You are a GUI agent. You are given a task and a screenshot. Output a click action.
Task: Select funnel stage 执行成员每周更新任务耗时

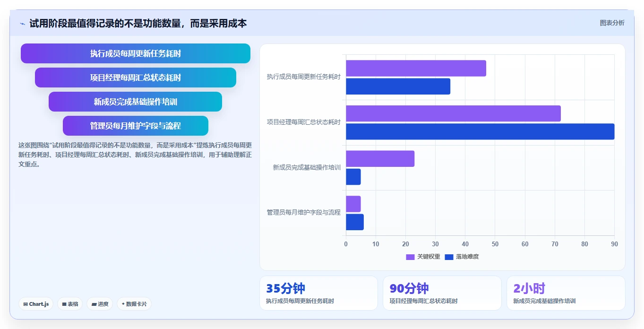136,53
